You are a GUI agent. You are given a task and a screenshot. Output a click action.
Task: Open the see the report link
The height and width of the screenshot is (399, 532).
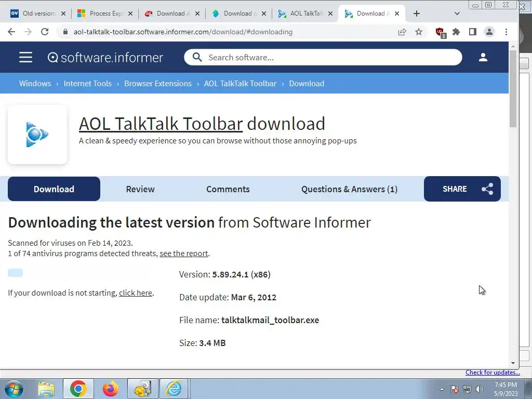[183, 254]
